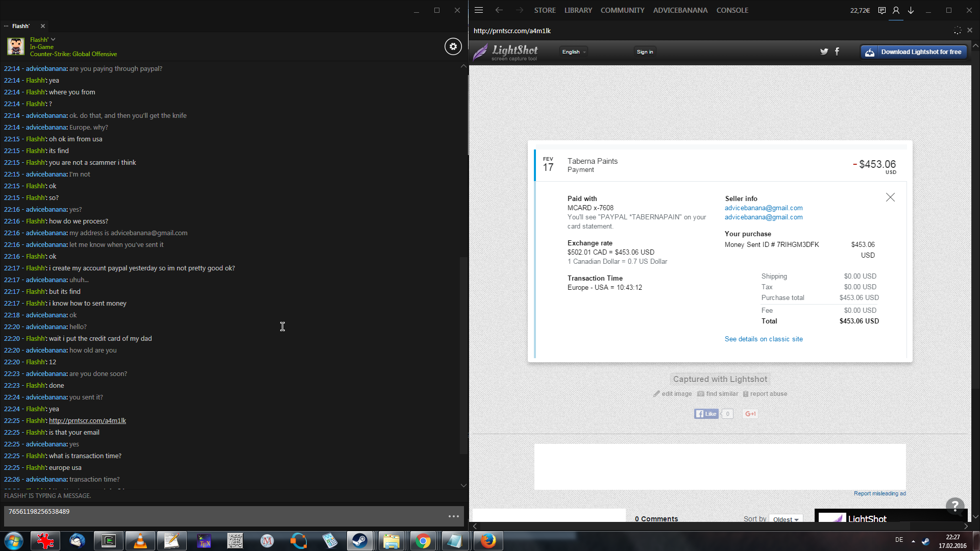Screen dimensions: 980x551
Task: Open the Steam downloads arrow icon
Action: coord(911,10)
